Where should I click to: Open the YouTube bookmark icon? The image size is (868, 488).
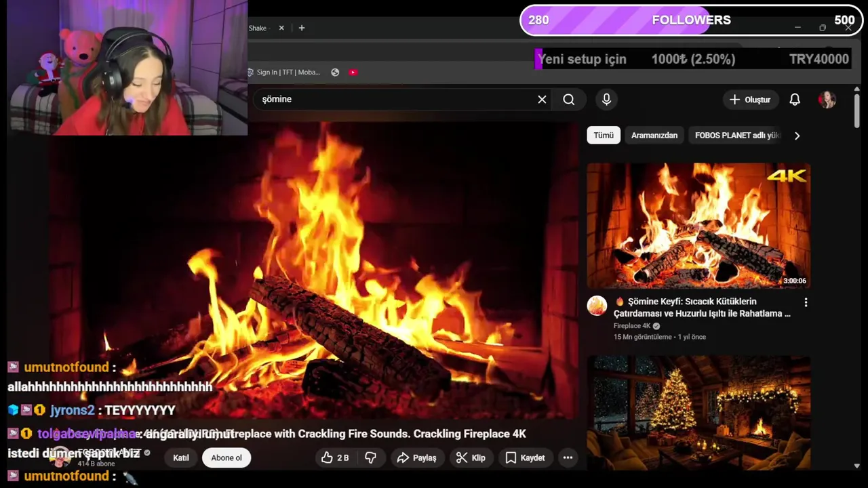[x=353, y=73]
